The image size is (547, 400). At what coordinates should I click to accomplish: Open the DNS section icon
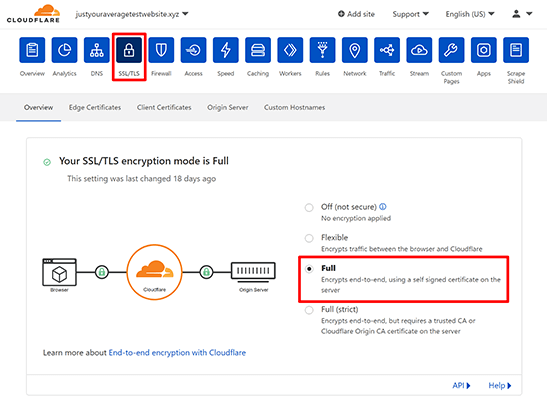[x=97, y=50]
